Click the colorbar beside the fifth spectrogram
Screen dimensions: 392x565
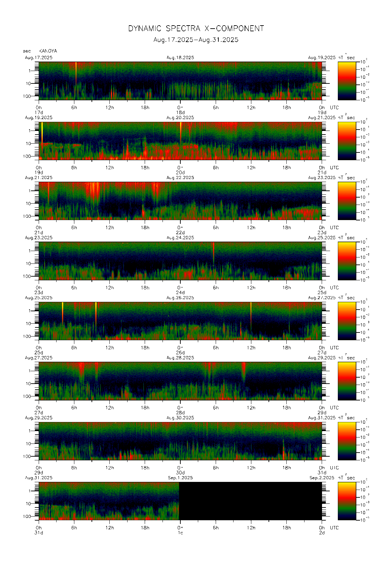tap(347, 321)
